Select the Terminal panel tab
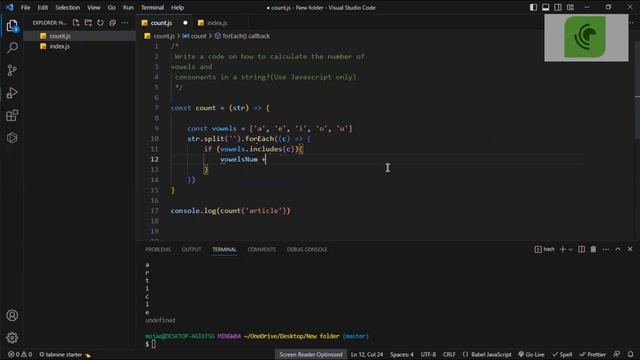The width and height of the screenshot is (640, 360). tap(224, 249)
